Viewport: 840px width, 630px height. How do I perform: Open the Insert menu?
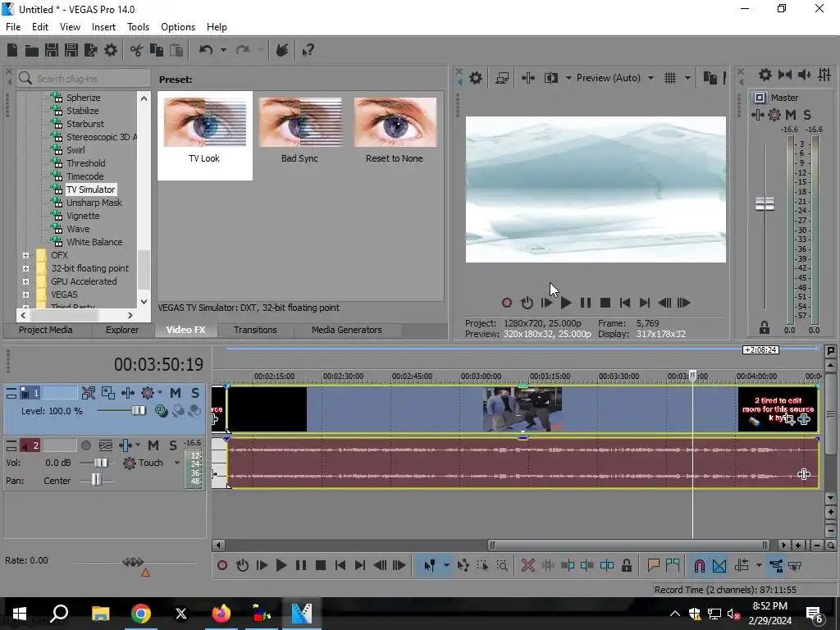pyautogui.click(x=103, y=27)
